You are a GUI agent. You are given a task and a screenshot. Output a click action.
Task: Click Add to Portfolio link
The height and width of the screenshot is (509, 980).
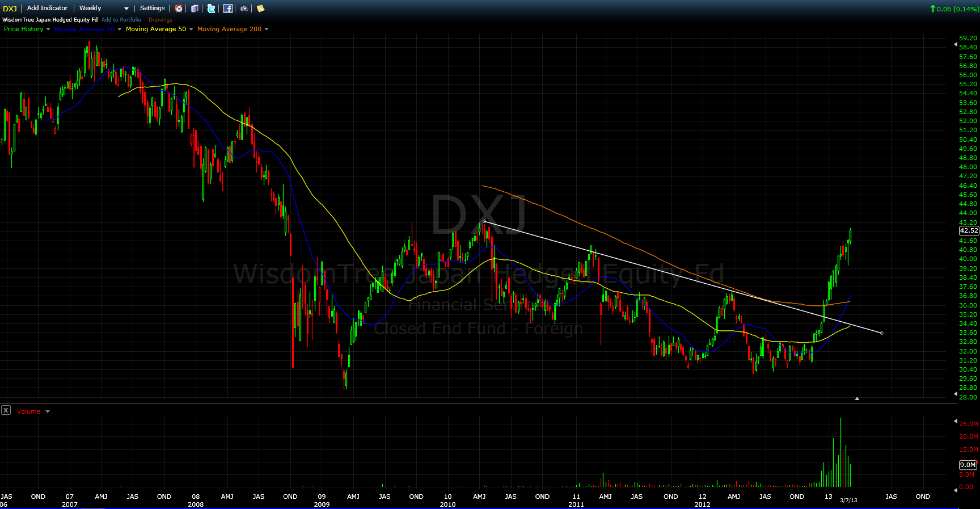click(x=121, y=19)
